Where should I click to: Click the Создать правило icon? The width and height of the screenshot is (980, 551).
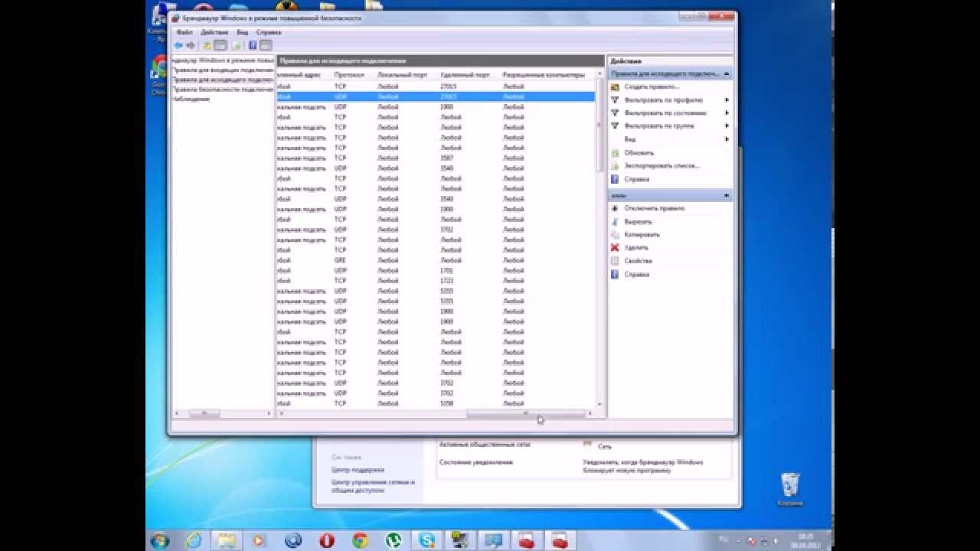pos(615,86)
